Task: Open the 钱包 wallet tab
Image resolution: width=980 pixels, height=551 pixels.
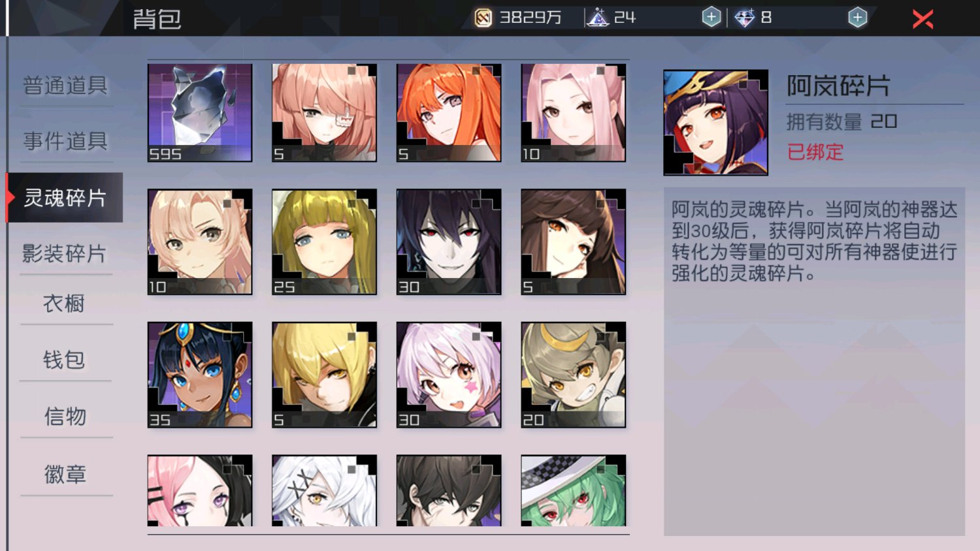Action: (64, 360)
